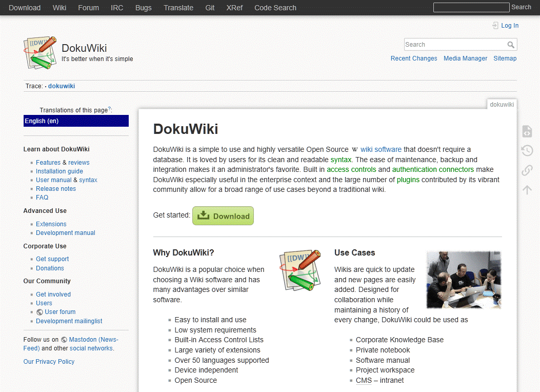Viewport: 540px width, 392px height.
Task: Open Extensions under Advanced Use
Action: (x=51, y=224)
